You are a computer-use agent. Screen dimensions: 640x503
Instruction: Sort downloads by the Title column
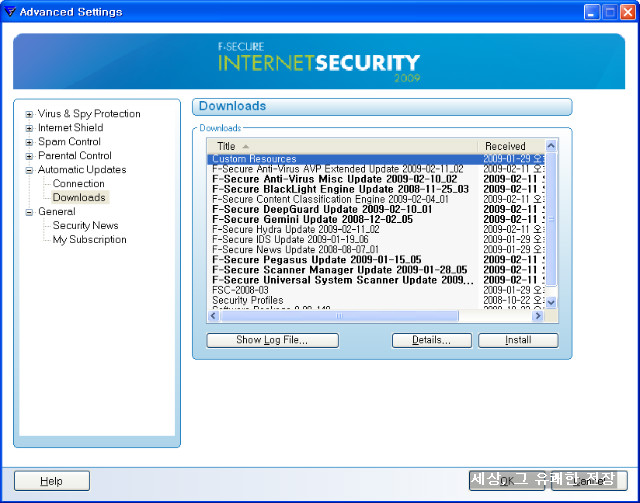pos(342,146)
